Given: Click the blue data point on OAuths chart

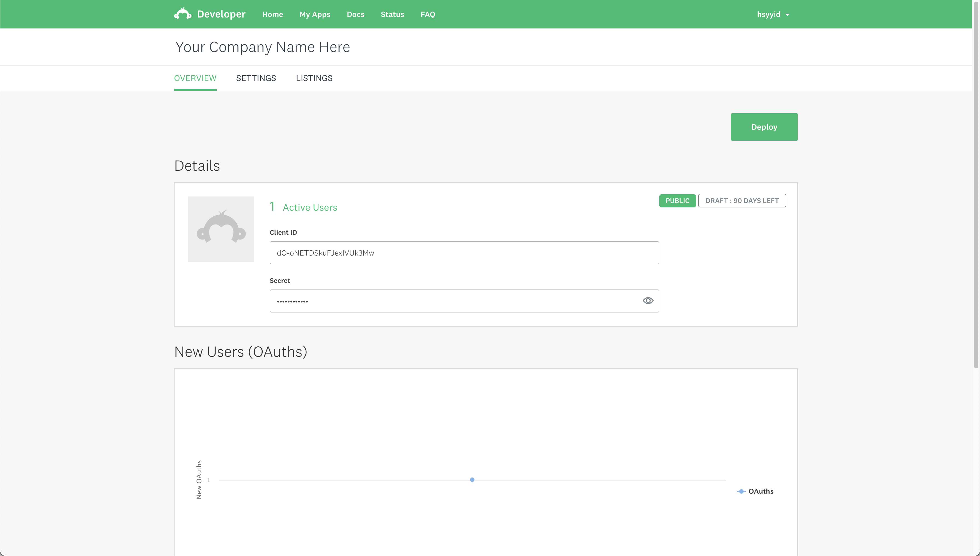Looking at the screenshot, I should (x=472, y=480).
